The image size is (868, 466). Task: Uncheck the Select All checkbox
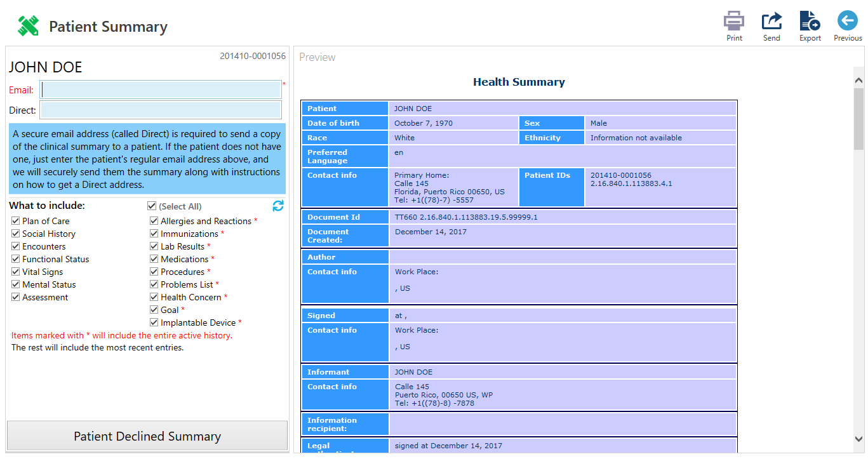(151, 206)
